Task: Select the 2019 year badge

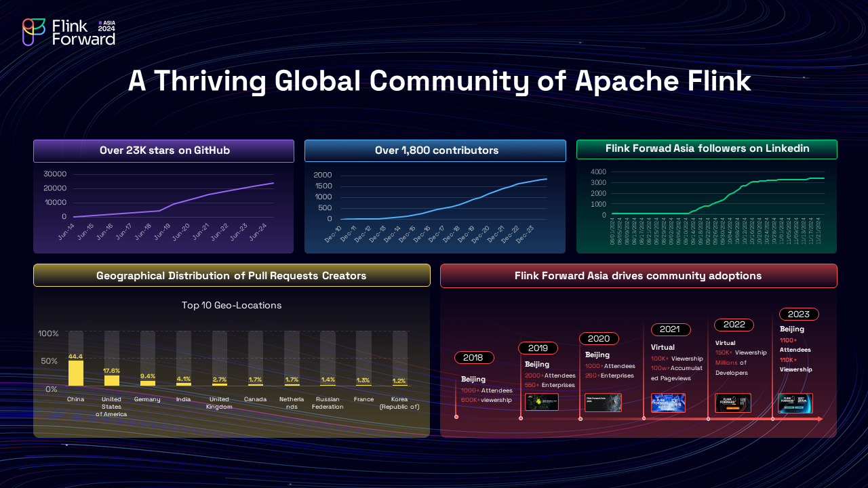Action: tap(538, 348)
